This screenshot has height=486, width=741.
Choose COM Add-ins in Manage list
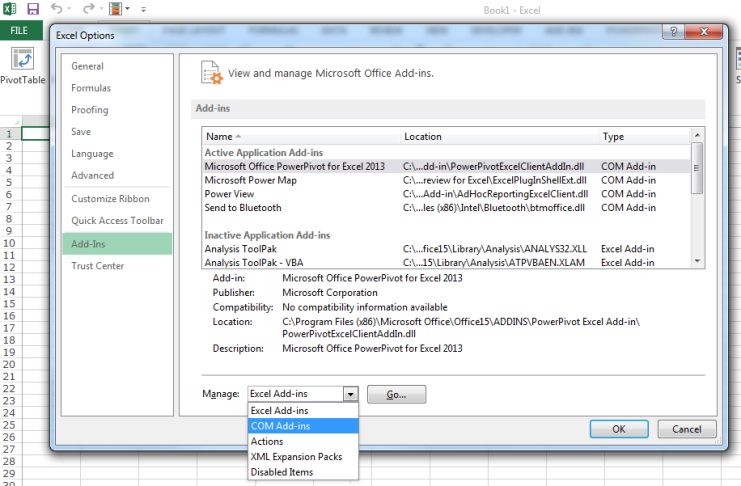click(303, 426)
